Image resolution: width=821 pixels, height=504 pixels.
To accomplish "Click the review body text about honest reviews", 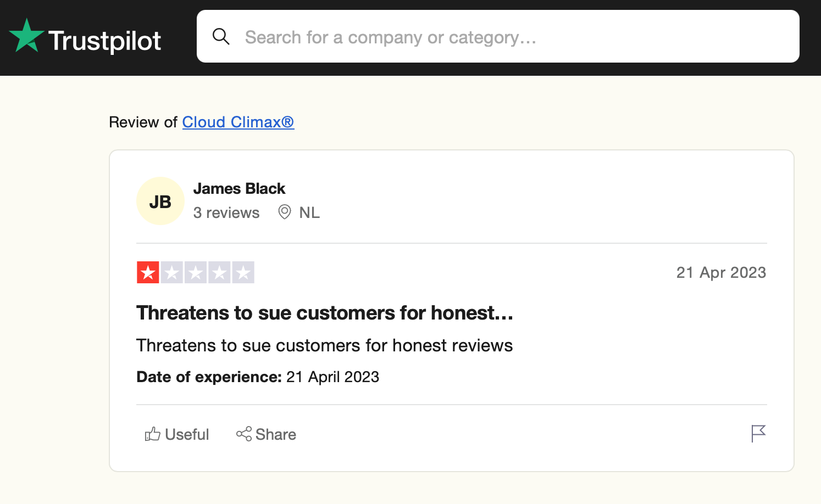I will (x=324, y=345).
